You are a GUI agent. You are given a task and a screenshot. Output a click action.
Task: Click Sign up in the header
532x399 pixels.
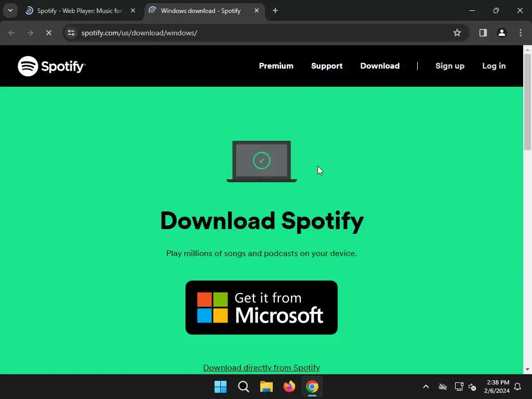(x=450, y=66)
